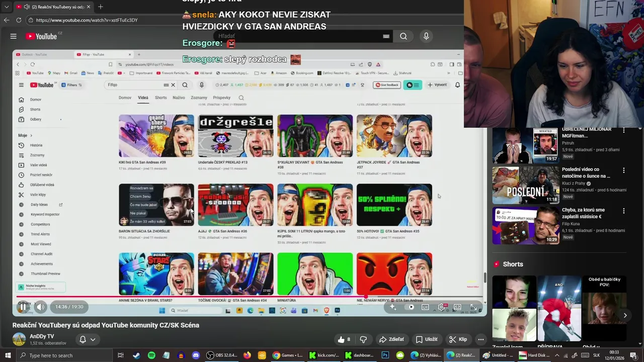Open Pstruh channel link
The height and width of the screenshot is (362, 644).
(x=568, y=143)
